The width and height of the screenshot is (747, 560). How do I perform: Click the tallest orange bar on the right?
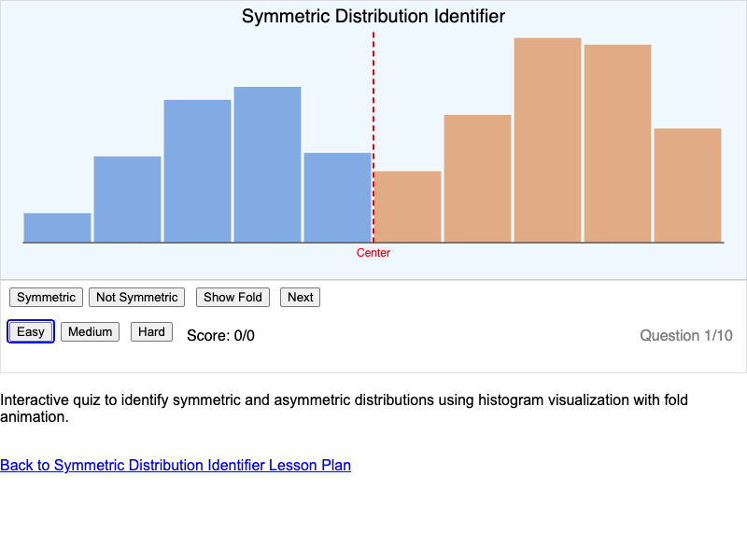pos(547,140)
